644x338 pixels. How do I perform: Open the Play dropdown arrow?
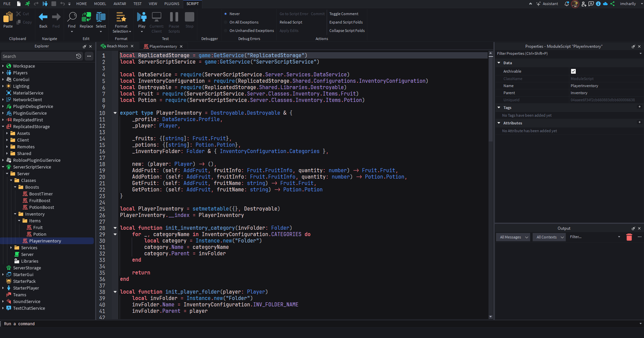[142, 32]
